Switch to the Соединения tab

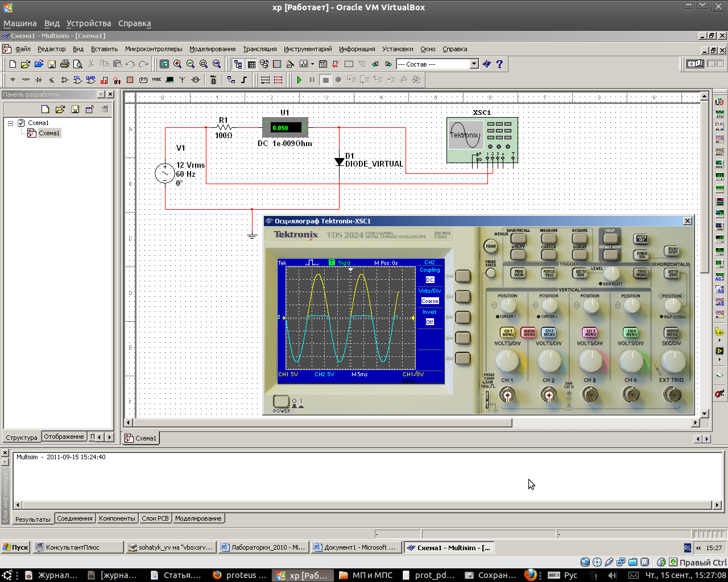click(x=75, y=518)
